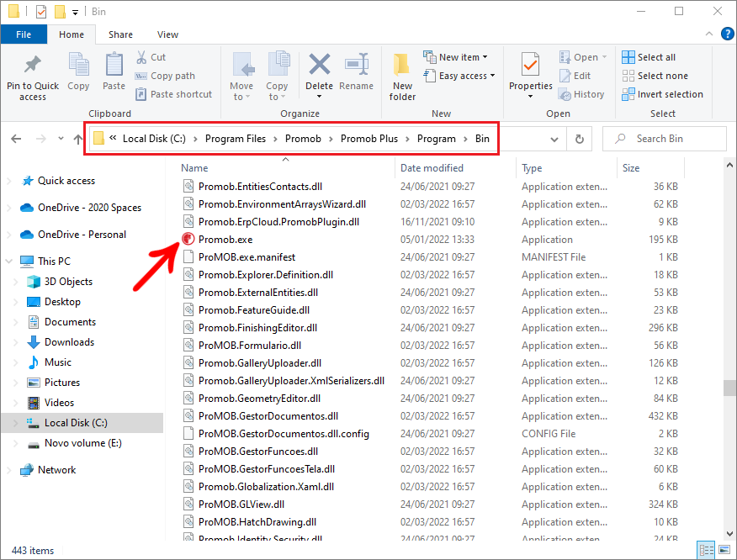Click the scroll down arrow of file list
This screenshot has width=737, height=560.
click(729, 534)
